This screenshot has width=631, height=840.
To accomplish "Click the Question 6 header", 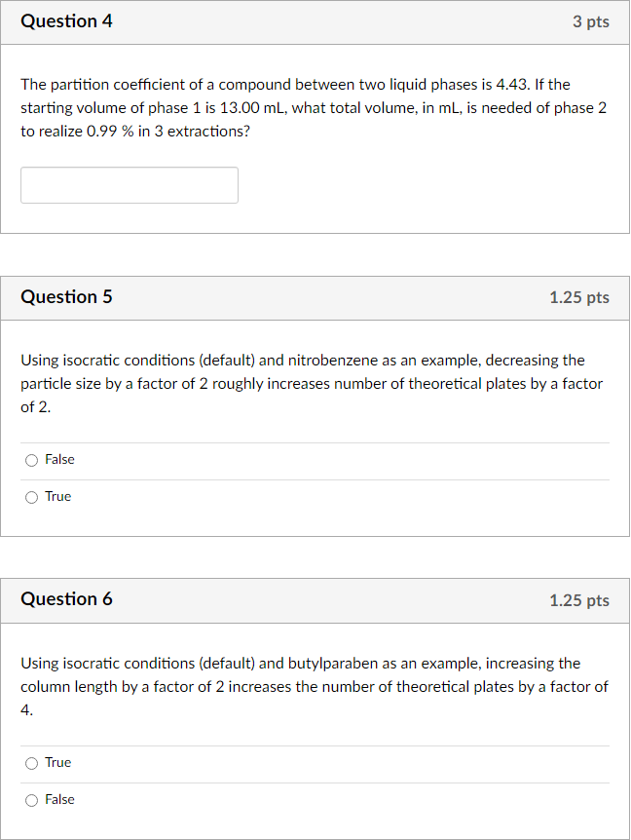I will (66, 600).
